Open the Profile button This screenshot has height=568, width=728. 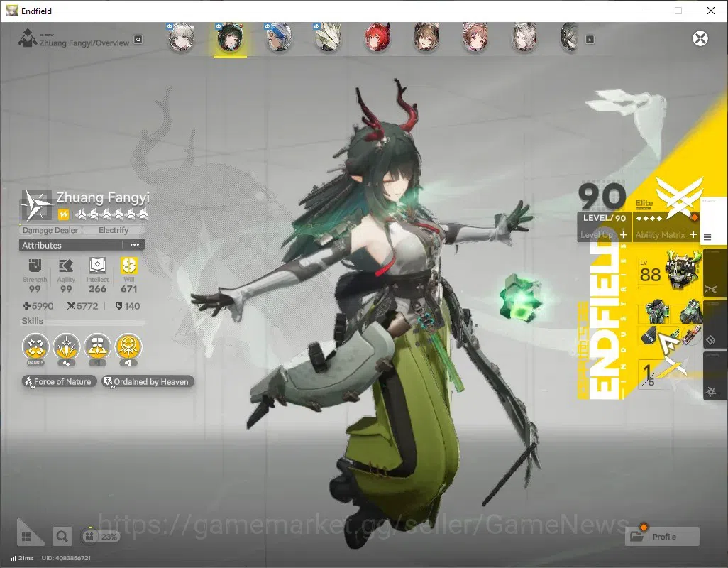pos(663,537)
